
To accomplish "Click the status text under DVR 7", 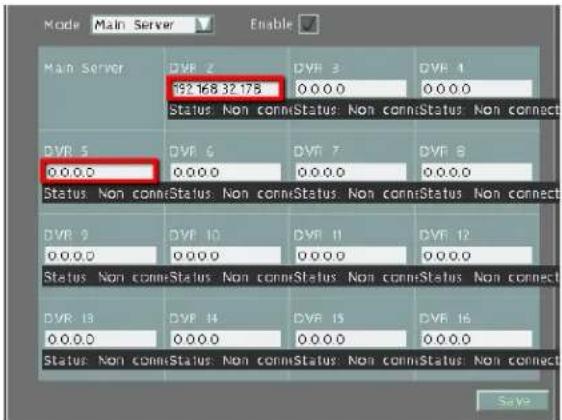I will coord(356,194).
